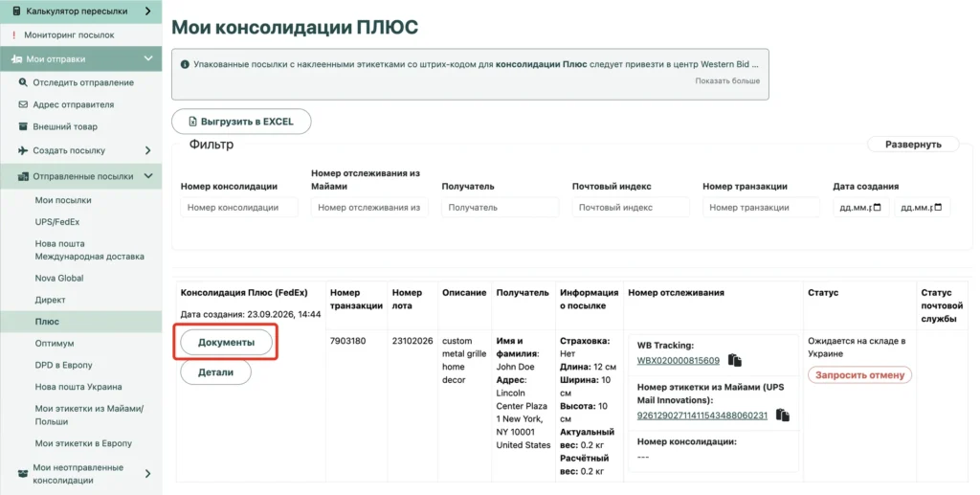Click lot number 23102026
This screenshot has height=495, width=980.
pos(412,341)
